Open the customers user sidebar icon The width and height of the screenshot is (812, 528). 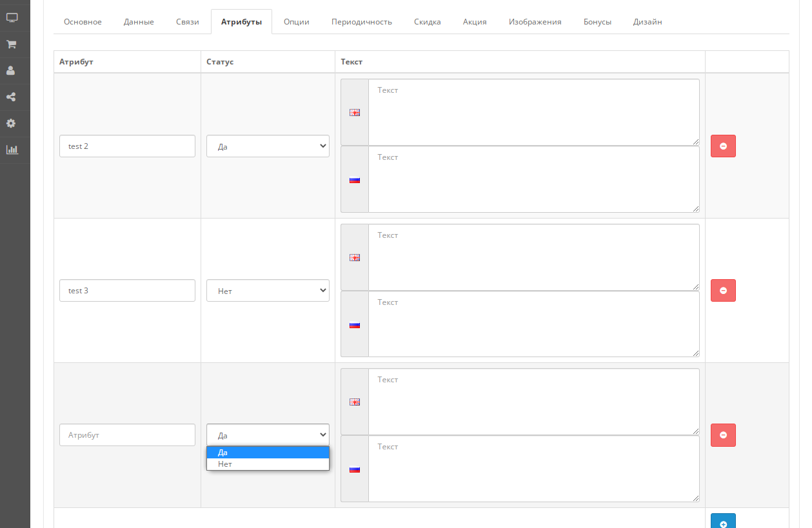(x=12, y=71)
